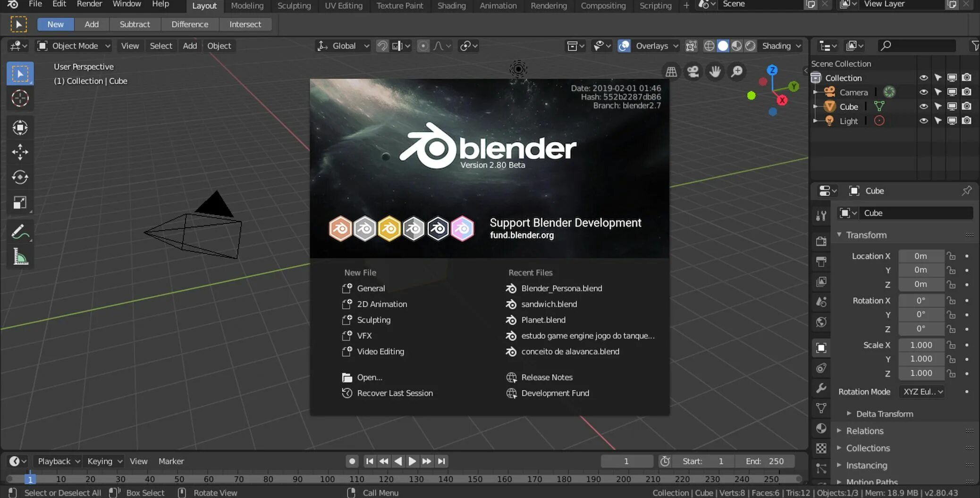Open the Scene properties tab
980x498 pixels.
[x=821, y=302]
